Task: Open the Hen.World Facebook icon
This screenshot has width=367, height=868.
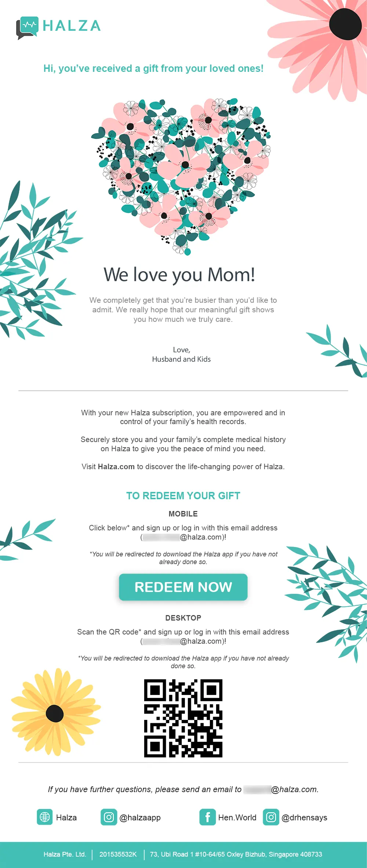Action: (207, 817)
